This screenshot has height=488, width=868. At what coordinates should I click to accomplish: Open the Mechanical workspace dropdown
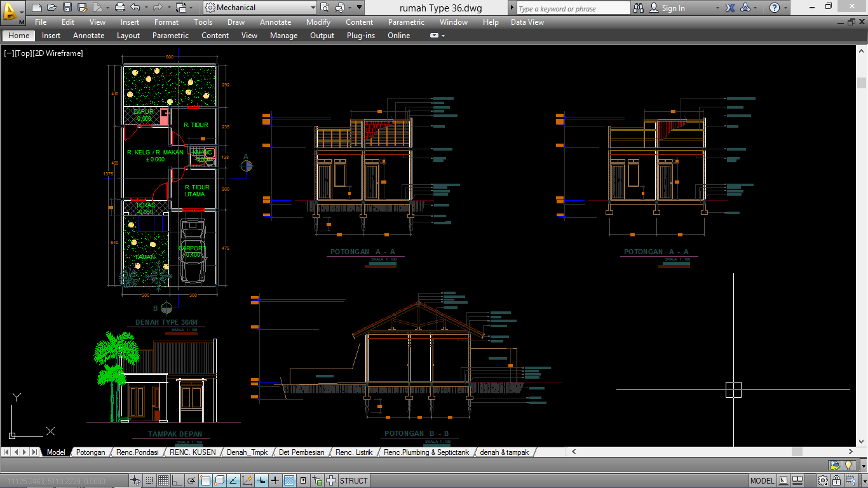tap(260, 8)
